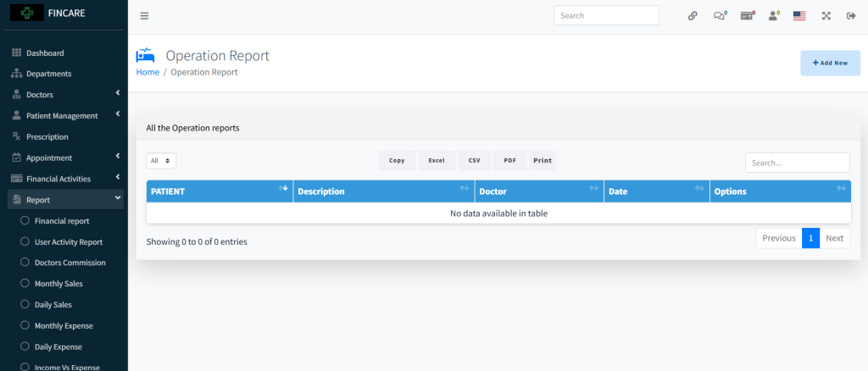The image size is (868, 371).
Task: Click the hamburger menu toggle icon
Action: (144, 16)
